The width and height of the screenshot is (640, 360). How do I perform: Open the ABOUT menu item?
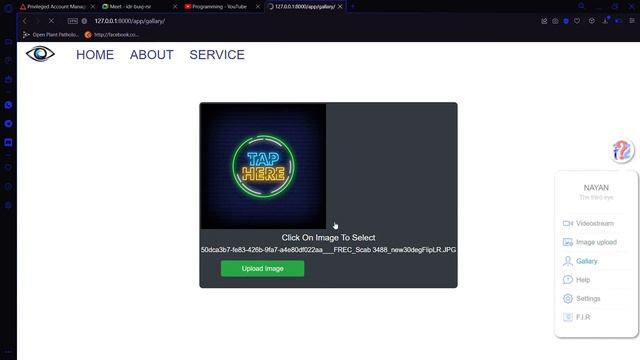click(151, 55)
